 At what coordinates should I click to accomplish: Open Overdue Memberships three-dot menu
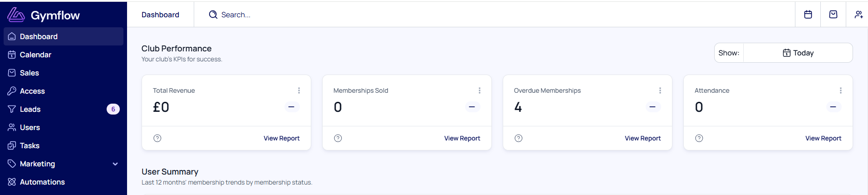point(660,90)
